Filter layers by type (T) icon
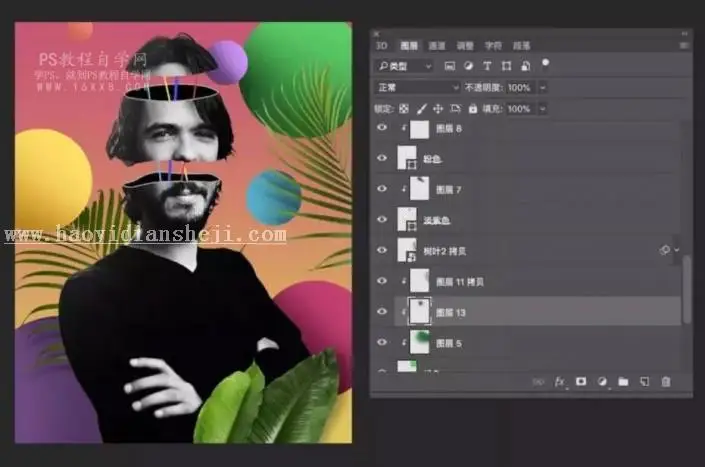 coord(487,66)
